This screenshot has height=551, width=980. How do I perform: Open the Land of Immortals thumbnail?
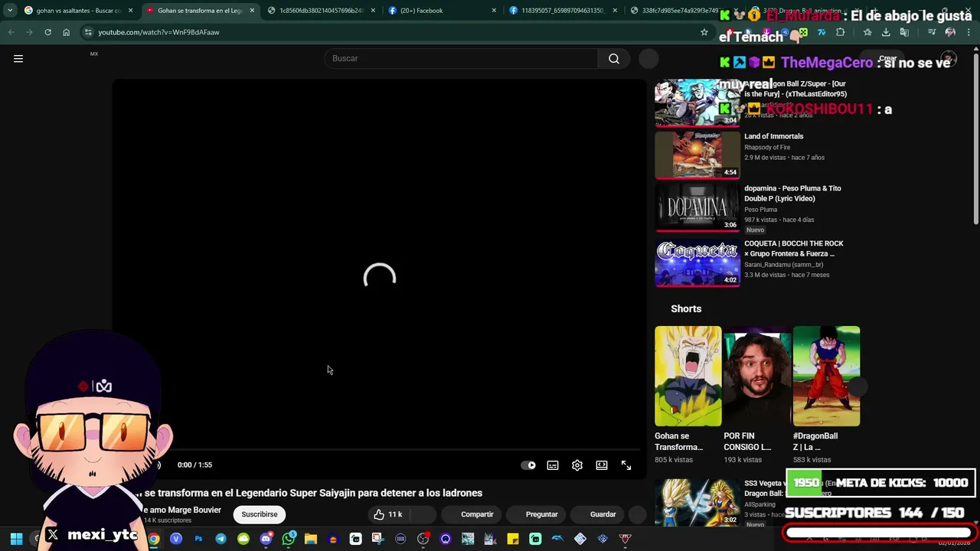[x=697, y=155]
